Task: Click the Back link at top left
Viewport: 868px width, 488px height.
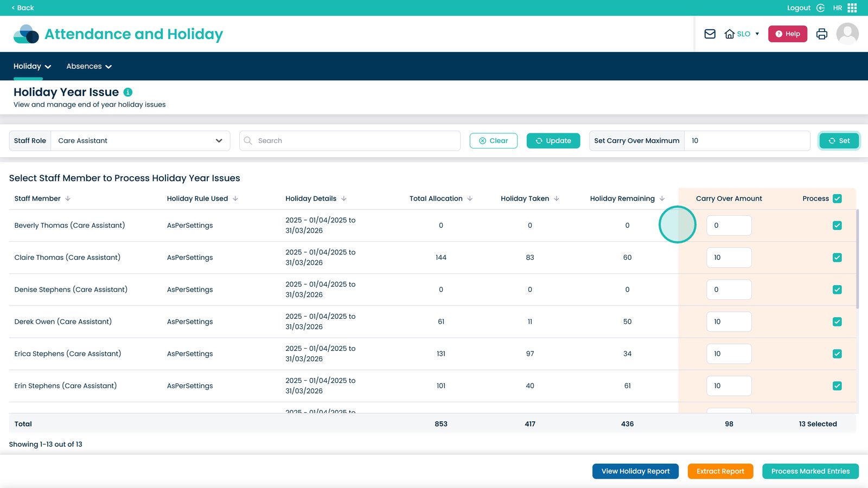Action: [23, 8]
